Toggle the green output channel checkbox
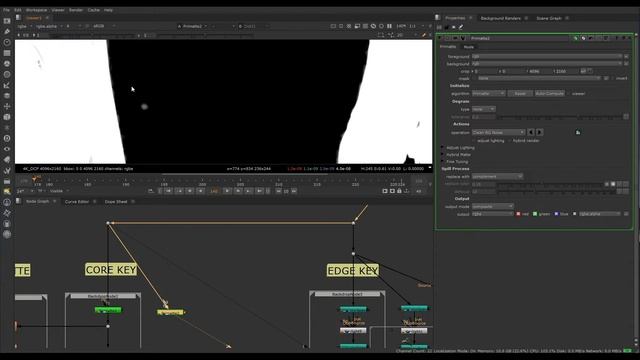This screenshot has height=360, width=640. click(535, 214)
